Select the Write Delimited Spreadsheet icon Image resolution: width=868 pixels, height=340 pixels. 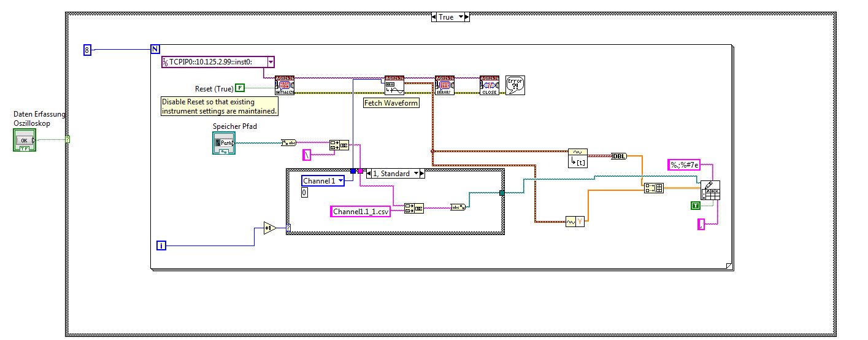click(710, 191)
